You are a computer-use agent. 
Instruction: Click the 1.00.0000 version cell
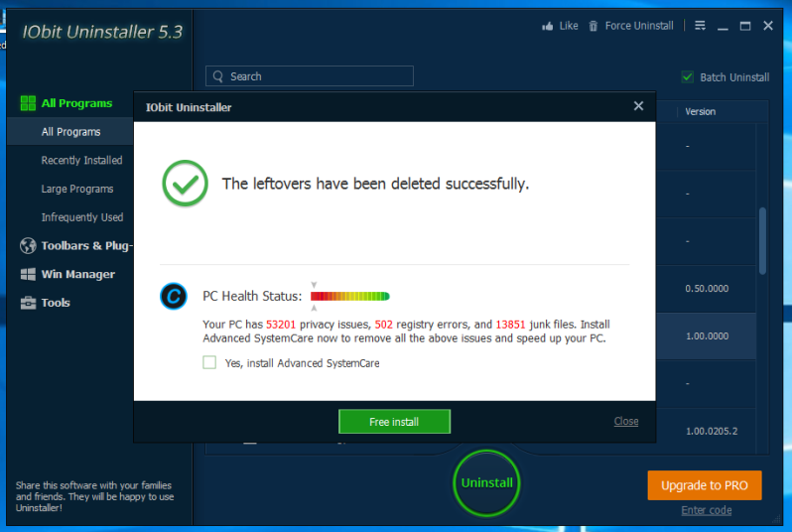pos(707,335)
